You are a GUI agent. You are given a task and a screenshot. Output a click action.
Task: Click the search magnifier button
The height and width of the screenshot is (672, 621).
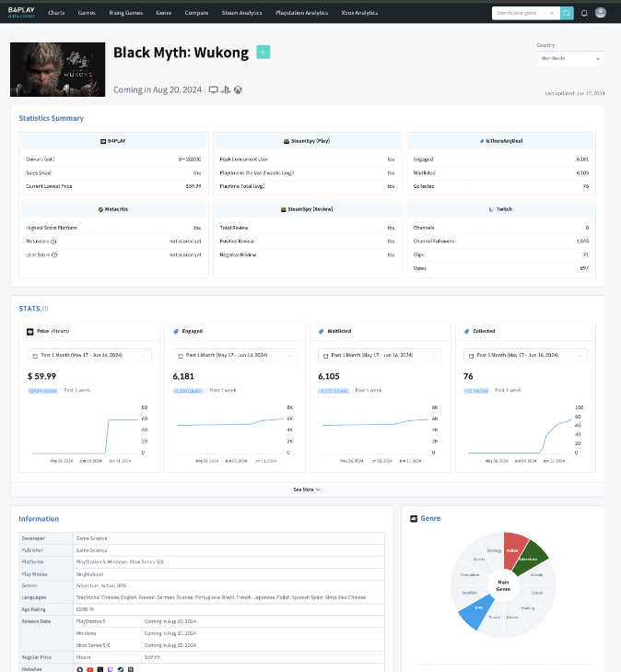(x=567, y=13)
